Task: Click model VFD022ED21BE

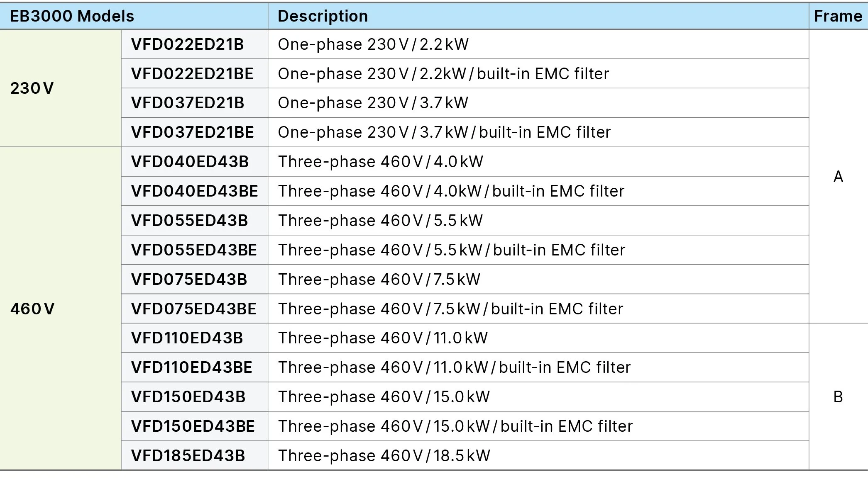Action: click(194, 74)
